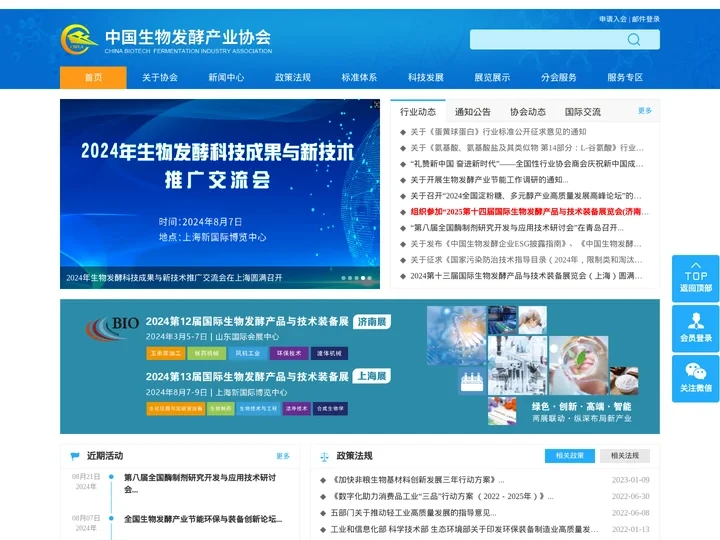Open the 第八届全国酶制剂 青岛召开 article
Viewport: 720px width, 540px height.
click(517, 228)
